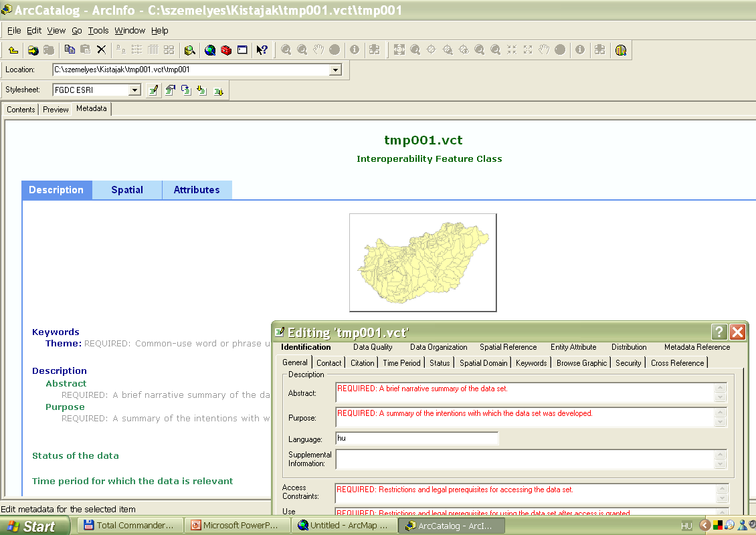This screenshot has height=535, width=756.
Task: Open Metadata Reference section in editor
Action: pos(696,347)
